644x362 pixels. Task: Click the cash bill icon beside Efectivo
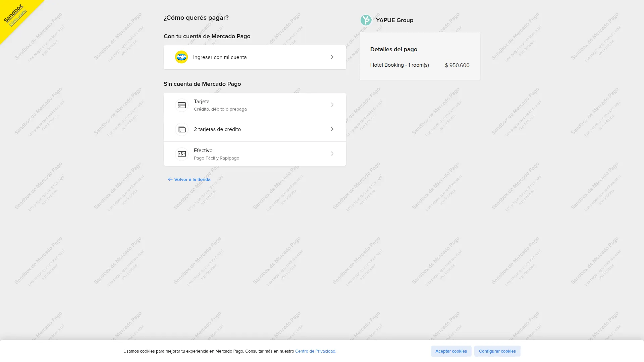(x=182, y=154)
